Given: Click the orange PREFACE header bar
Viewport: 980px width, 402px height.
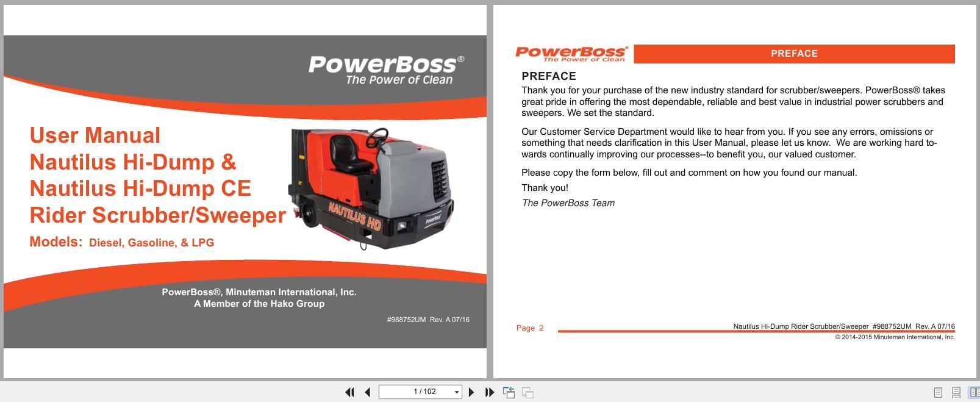Looking at the screenshot, I should coord(794,54).
